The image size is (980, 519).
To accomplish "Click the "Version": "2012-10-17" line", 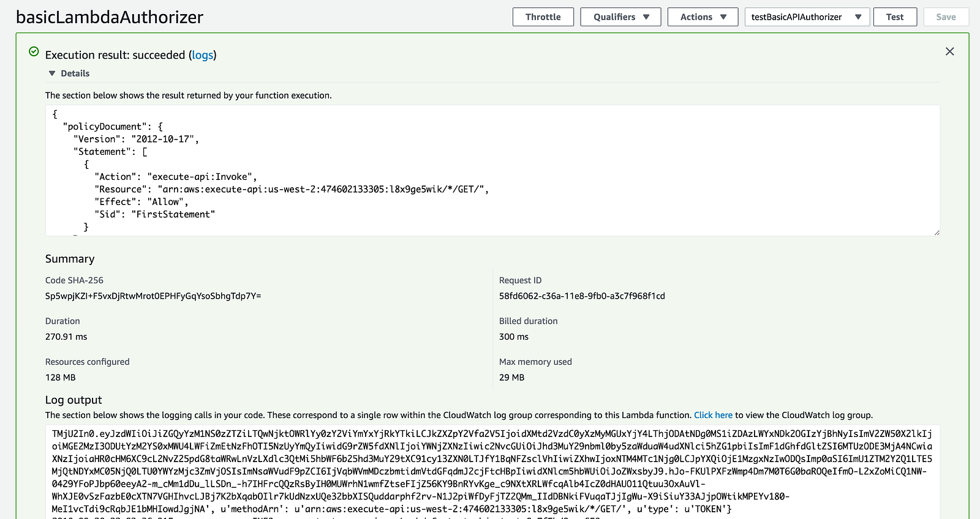I will 136,139.
